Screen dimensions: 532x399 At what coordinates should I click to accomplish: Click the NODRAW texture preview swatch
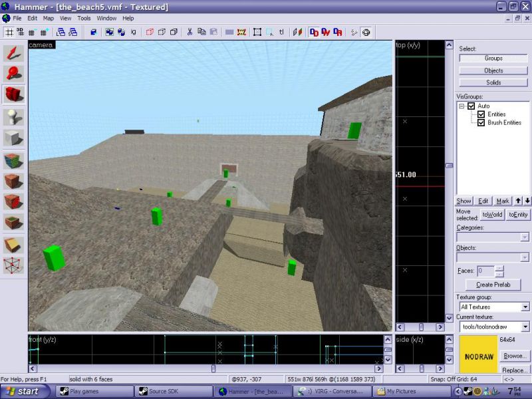tap(478, 354)
